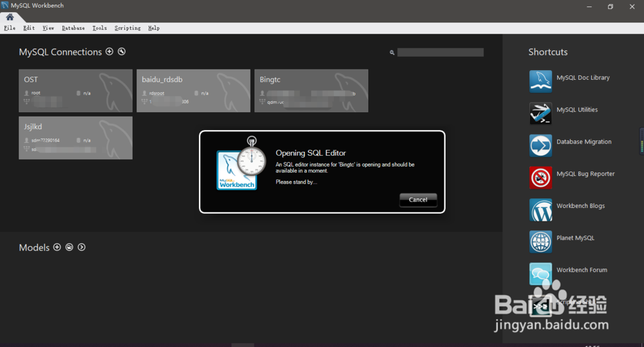Click the MySQL Connections heading
Image resolution: width=644 pixels, height=347 pixels.
tap(61, 52)
